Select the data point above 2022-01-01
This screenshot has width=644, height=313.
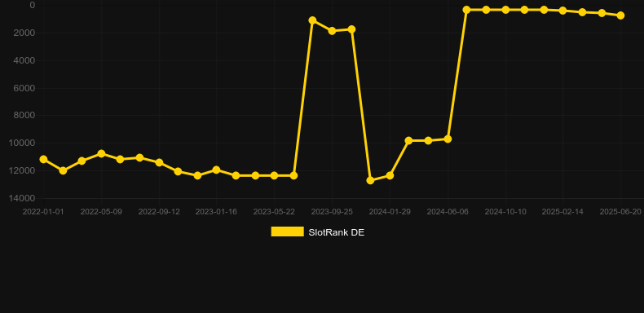pyautogui.click(x=43, y=160)
